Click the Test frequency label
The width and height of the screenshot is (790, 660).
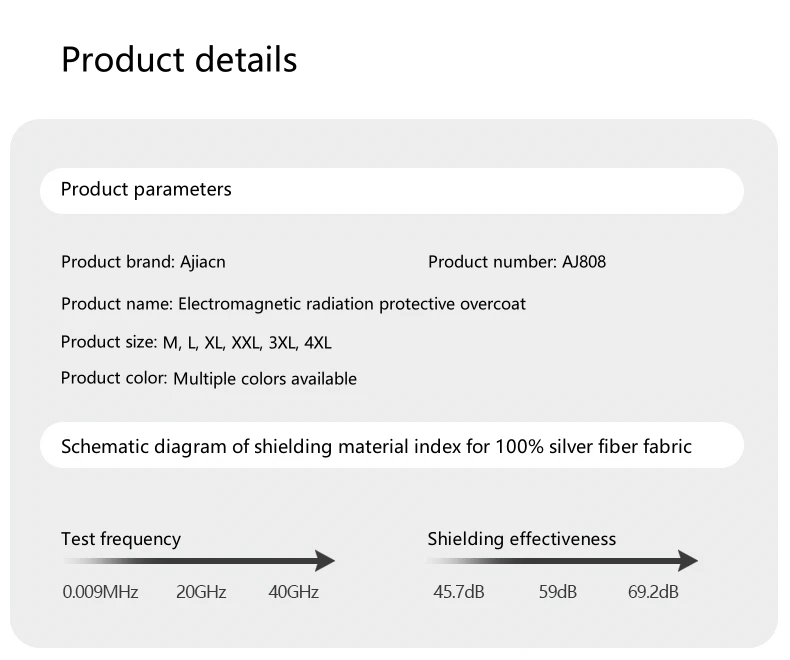[x=121, y=539]
